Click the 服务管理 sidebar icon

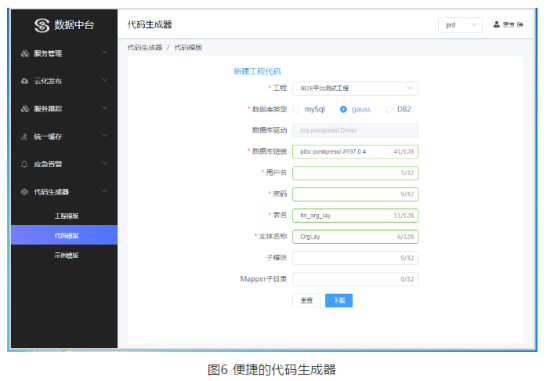click(x=25, y=53)
